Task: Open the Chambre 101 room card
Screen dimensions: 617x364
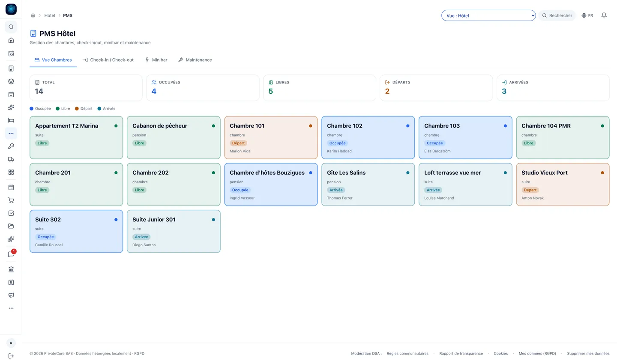Action: 271,137
